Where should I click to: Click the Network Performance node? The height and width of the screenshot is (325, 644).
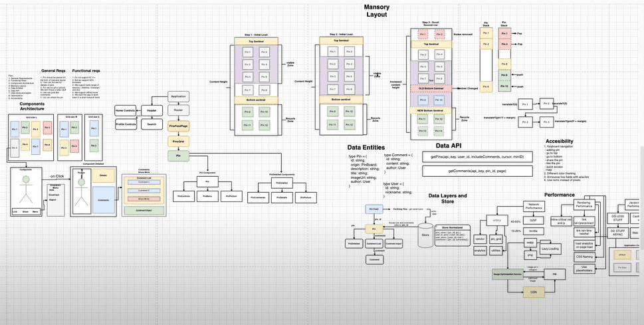pos(533,205)
